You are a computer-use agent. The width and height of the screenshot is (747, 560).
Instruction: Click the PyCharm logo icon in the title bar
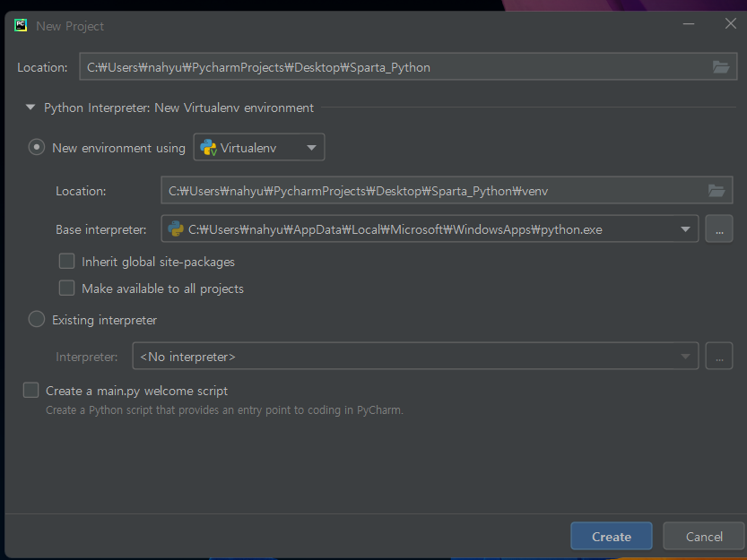[x=21, y=25]
